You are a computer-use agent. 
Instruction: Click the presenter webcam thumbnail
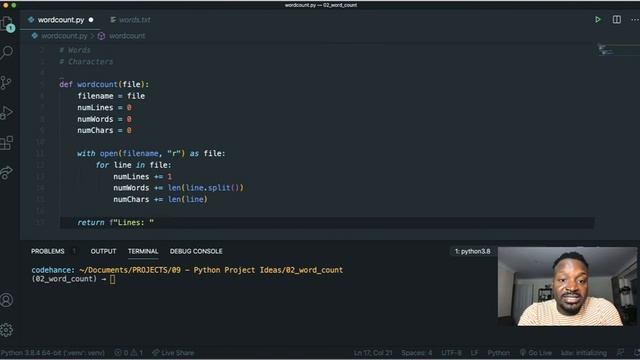(x=567, y=286)
